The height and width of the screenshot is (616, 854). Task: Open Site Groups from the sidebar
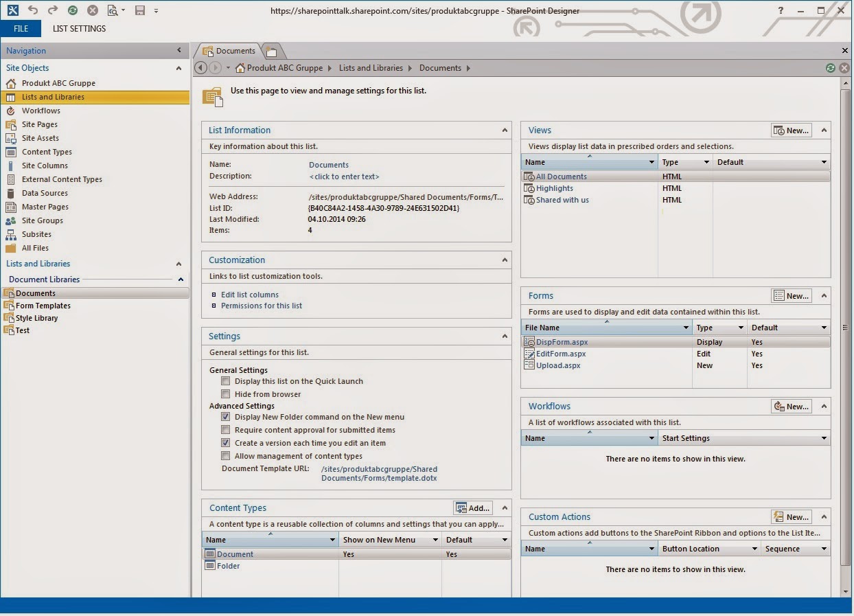(43, 220)
